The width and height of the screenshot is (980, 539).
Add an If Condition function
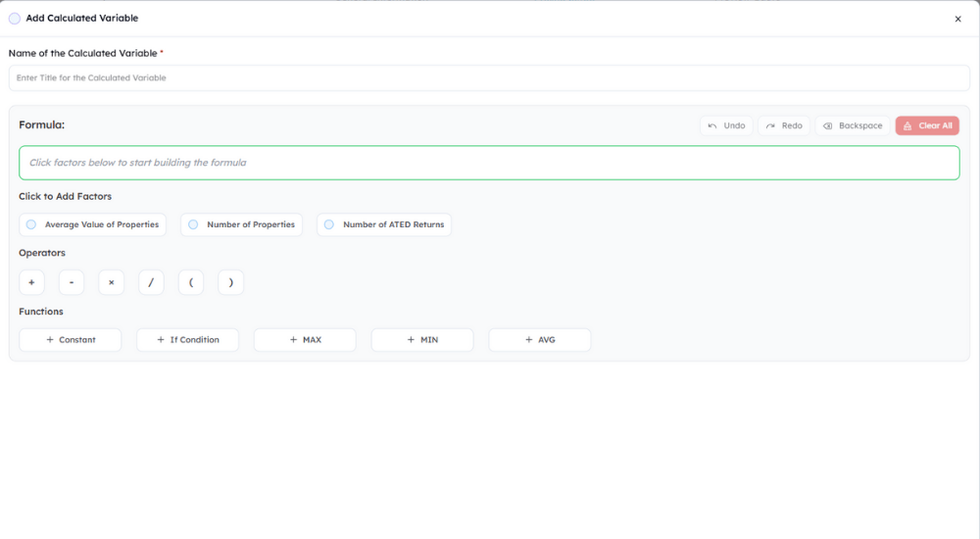[187, 340]
